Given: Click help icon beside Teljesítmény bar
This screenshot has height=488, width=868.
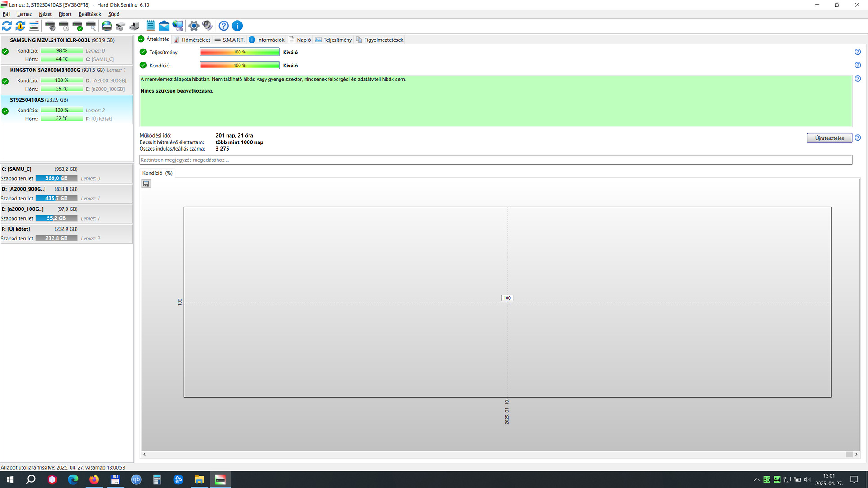Looking at the screenshot, I should [x=858, y=52].
